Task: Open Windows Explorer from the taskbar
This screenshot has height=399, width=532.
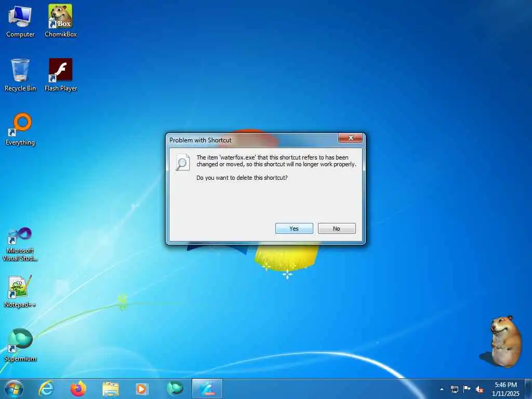Action: [x=111, y=389]
